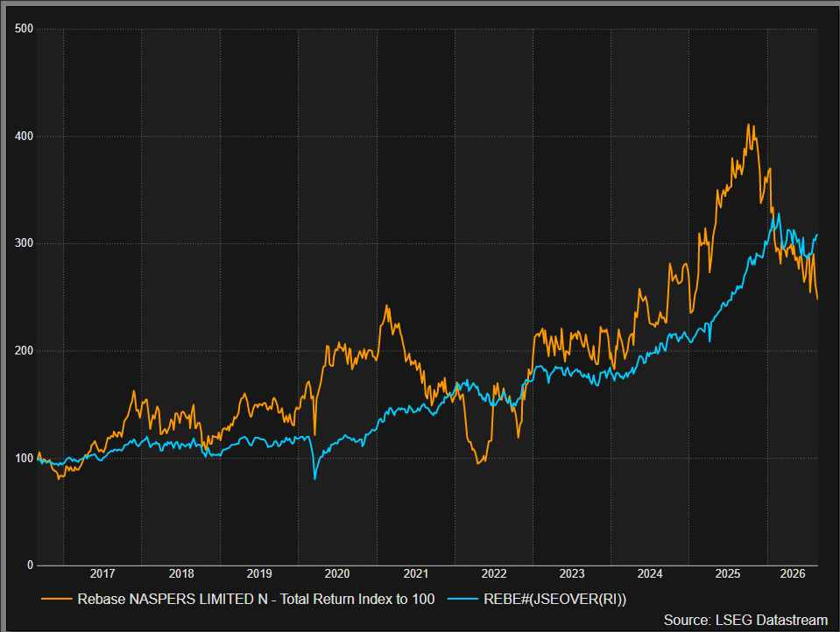840x632 pixels.
Task: Click the 2019 x-axis label
Action: click(x=259, y=573)
